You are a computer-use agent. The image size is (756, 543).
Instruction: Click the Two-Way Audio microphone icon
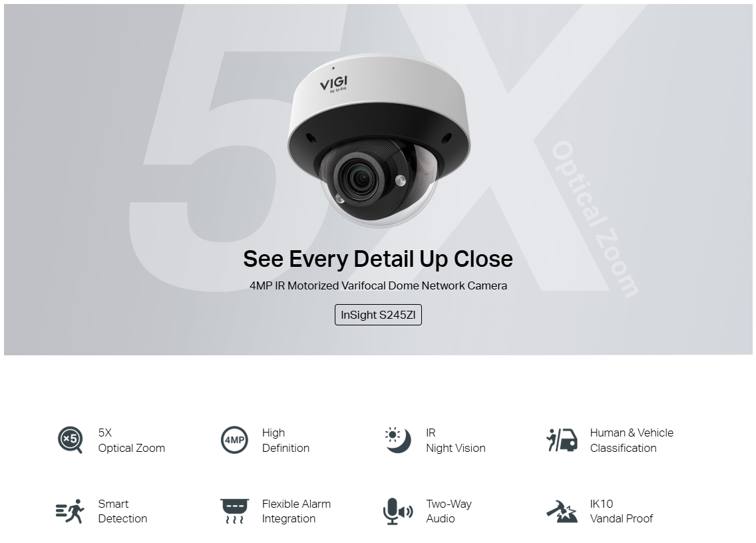398,511
